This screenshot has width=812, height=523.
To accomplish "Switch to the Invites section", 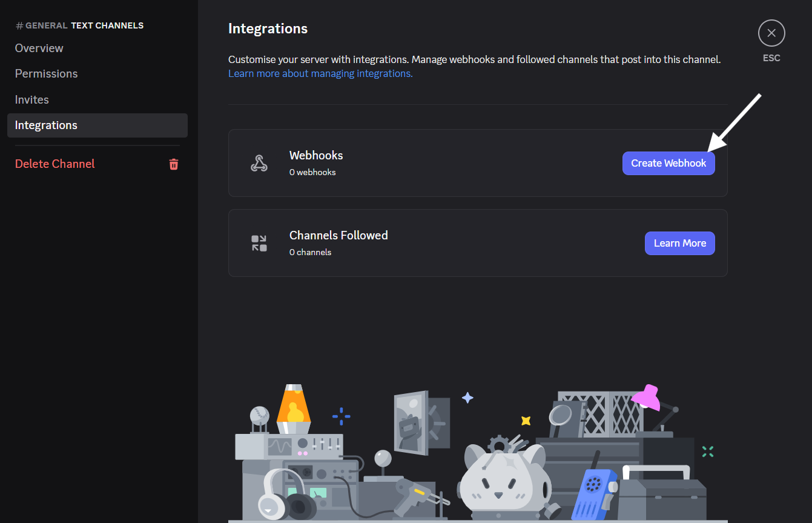I will [31, 99].
